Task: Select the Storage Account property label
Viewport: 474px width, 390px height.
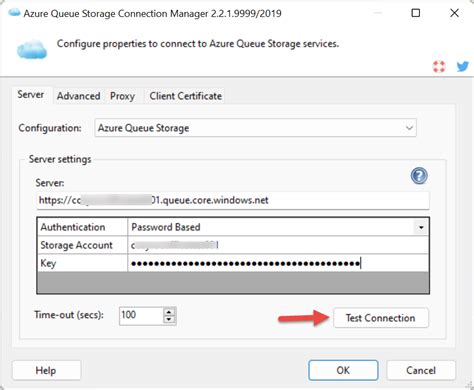Action: (x=82, y=245)
